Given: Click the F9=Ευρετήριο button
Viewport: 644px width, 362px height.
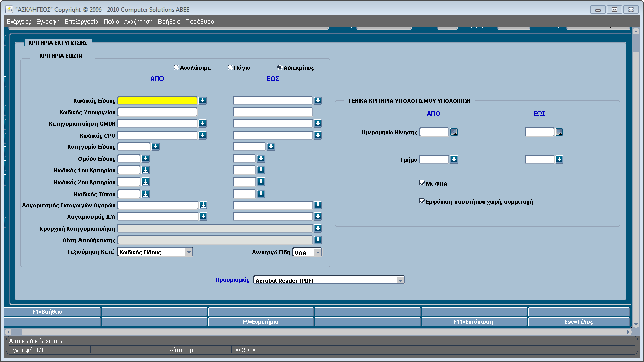Looking at the screenshot, I should 261,322.
